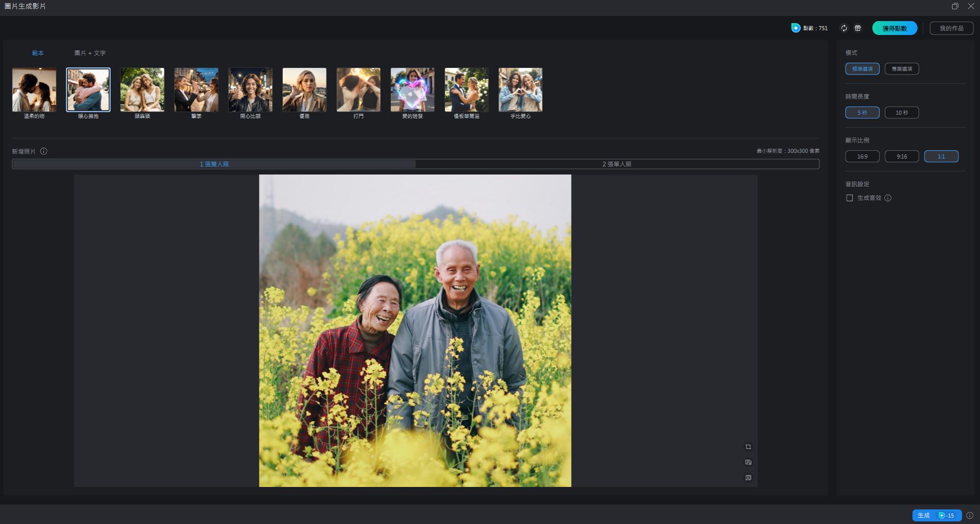Open the gift box icon

pos(858,28)
